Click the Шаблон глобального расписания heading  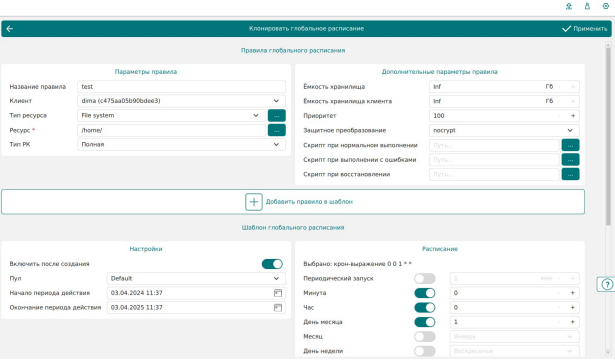click(293, 227)
